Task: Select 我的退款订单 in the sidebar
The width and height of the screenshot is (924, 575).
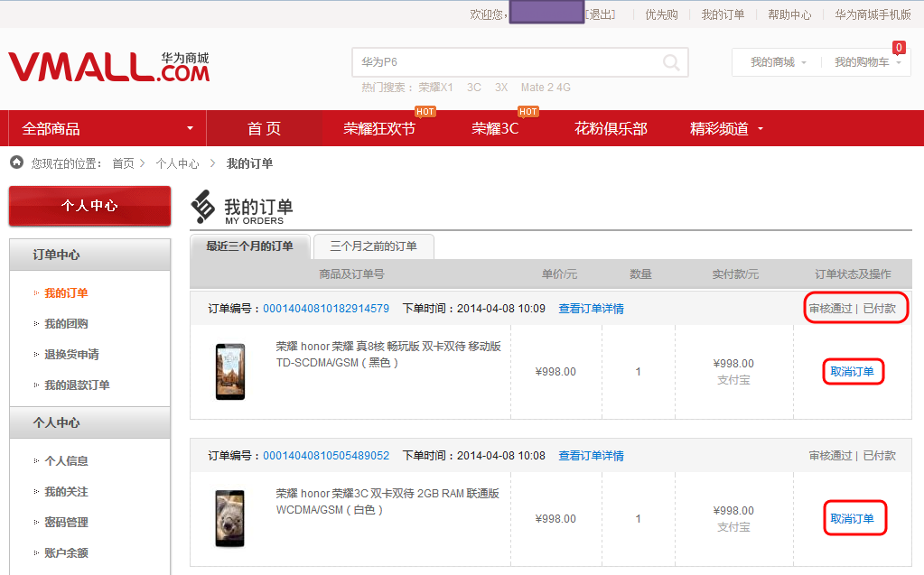Action: pyautogui.click(x=77, y=385)
